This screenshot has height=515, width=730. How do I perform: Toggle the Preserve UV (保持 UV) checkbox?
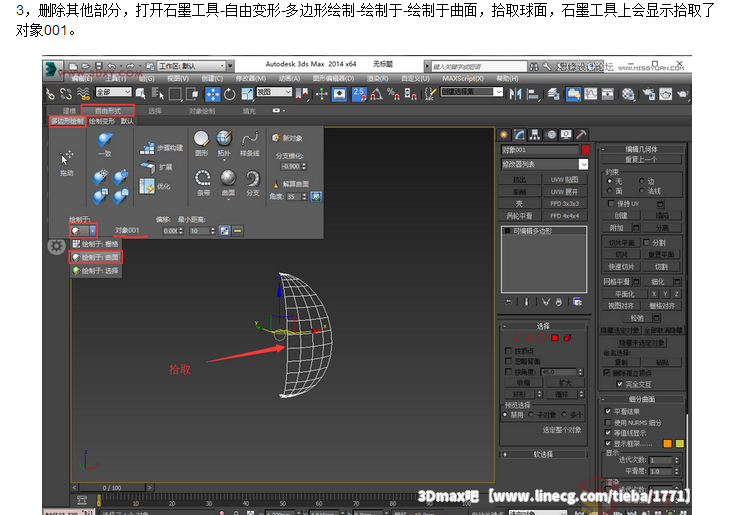pyautogui.click(x=611, y=203)
